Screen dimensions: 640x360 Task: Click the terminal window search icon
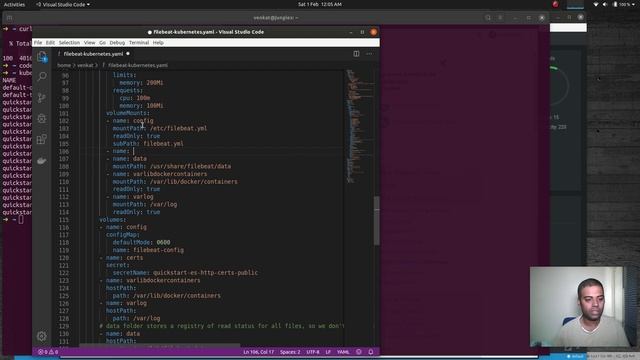[x=488, y=18]
